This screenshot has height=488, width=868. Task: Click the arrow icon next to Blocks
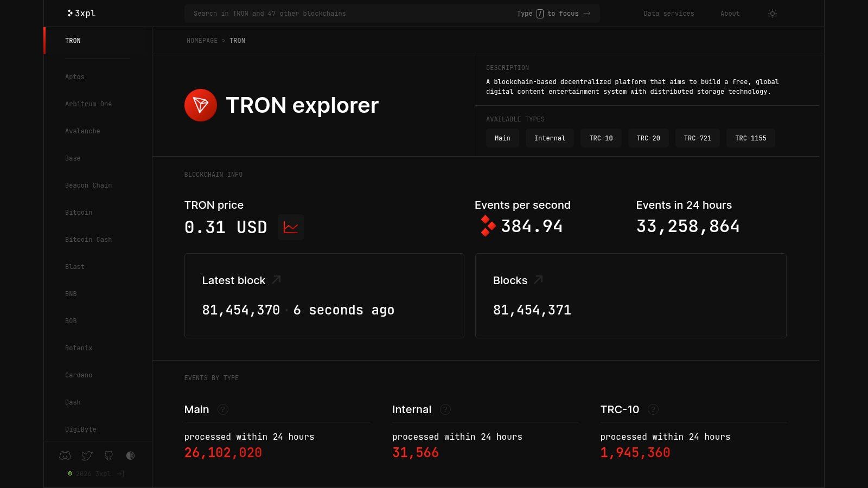click(538, 279)
